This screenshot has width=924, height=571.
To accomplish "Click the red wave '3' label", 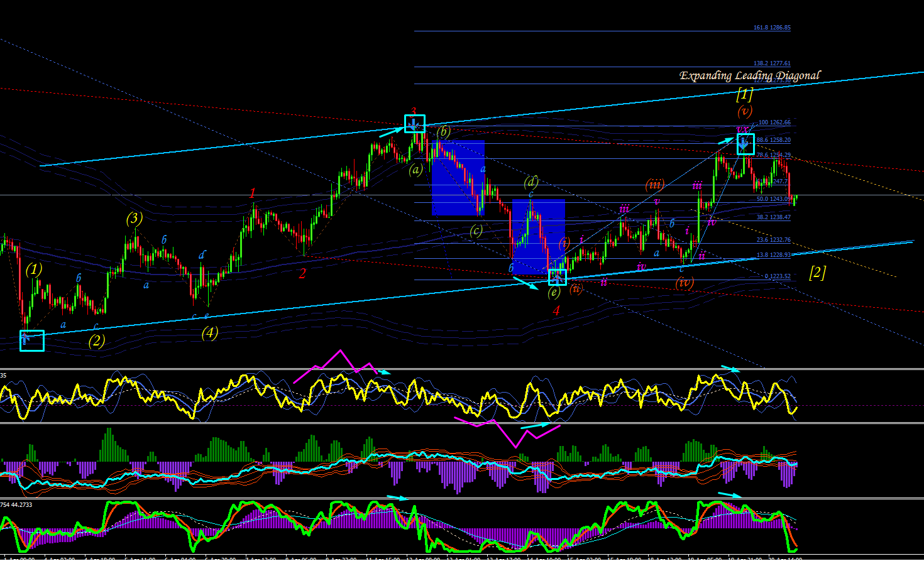I will tap(414, 112).
